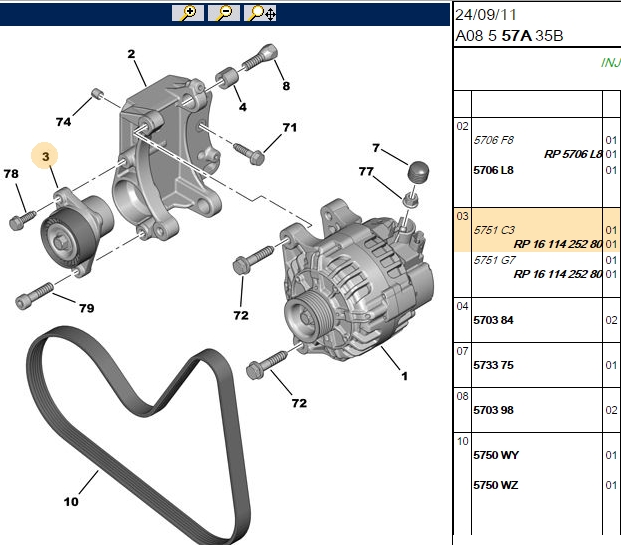Viewport: 621px width, 545px height.
Task: Click quantity 02 in the 5703 84 row
Action: (611, 320)
